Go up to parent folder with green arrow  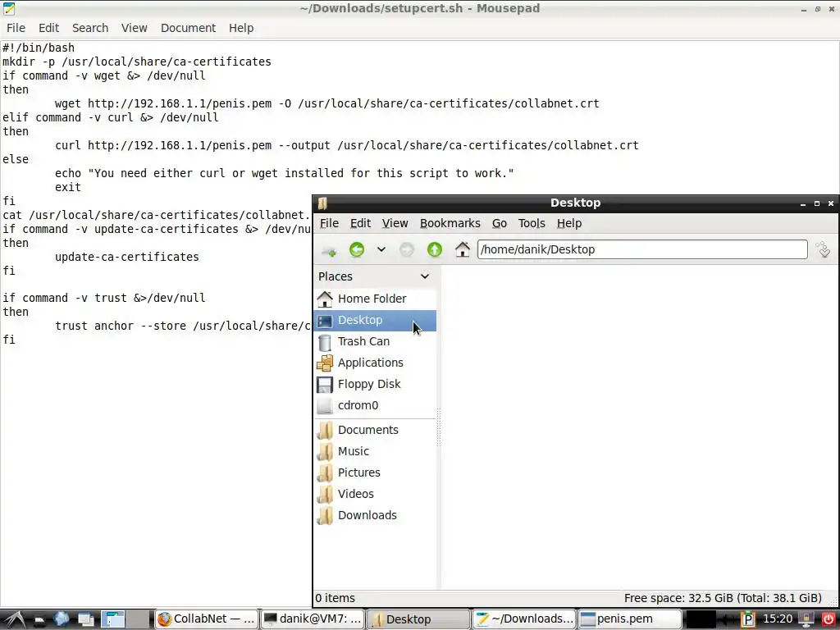[435, 249]
